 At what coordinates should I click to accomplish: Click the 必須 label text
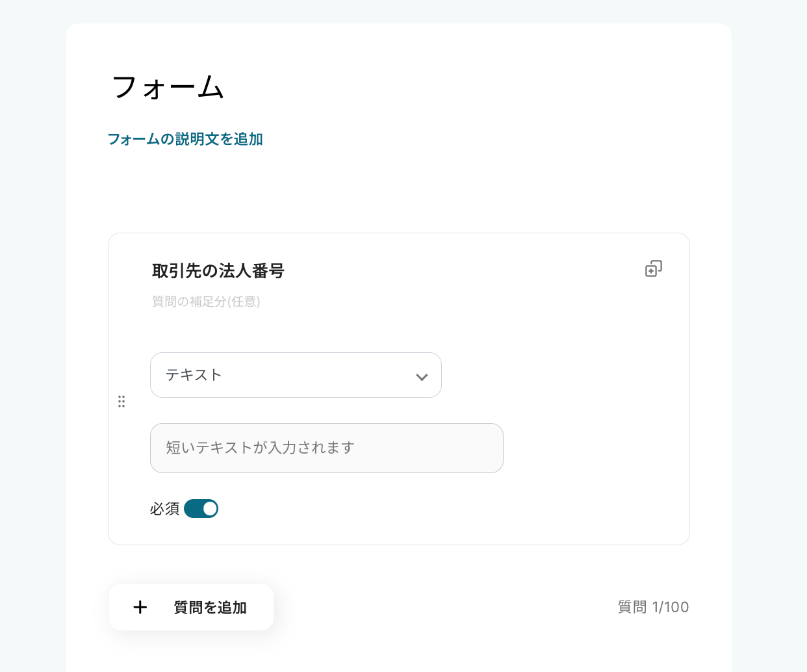point(164,509)
